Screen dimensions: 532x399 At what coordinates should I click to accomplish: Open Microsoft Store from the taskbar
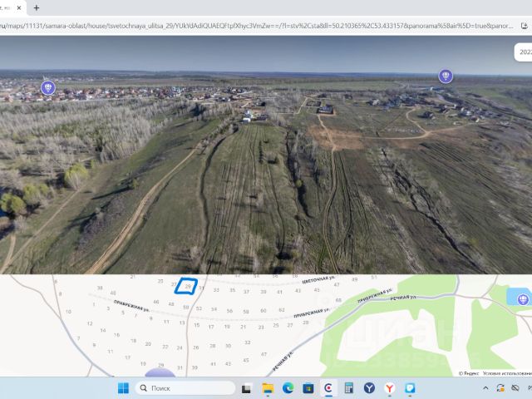coord(308,388)
